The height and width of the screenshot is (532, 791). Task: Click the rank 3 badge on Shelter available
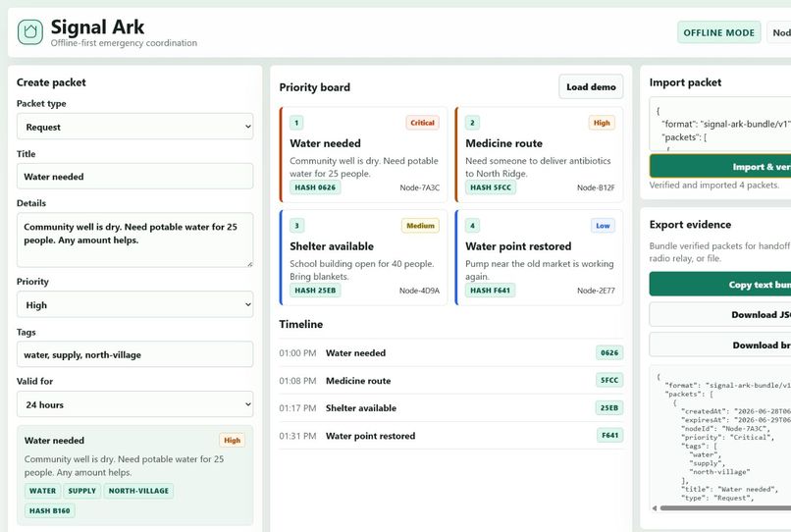[x=296, y=226]
